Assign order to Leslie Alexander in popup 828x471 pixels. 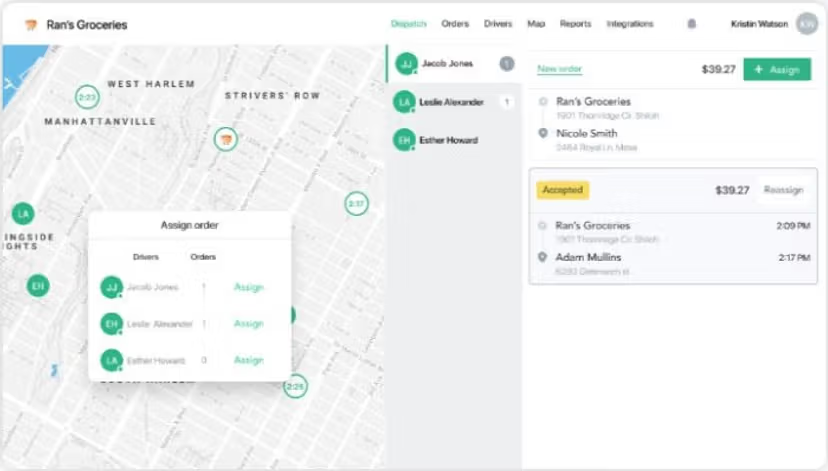[249, 324]
